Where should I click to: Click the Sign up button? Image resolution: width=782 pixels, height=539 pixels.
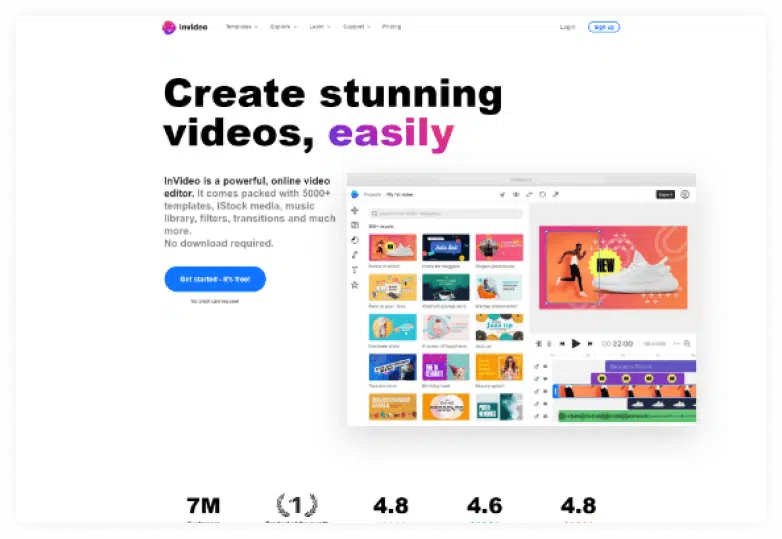pos(603,27)
